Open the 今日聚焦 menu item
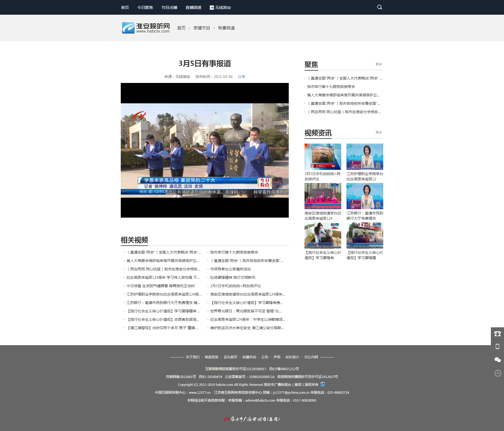Screen dimensions: 504x431 tap(145, 8)
